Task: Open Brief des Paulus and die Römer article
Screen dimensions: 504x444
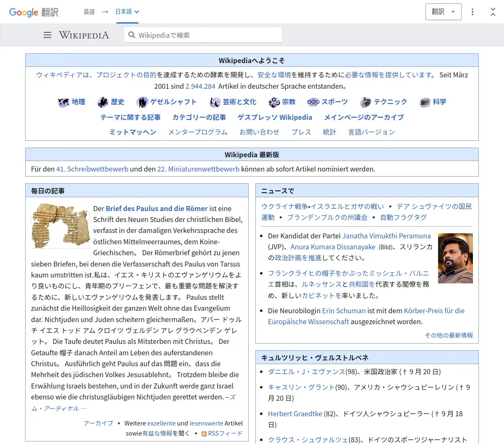Action: point(157,209)
